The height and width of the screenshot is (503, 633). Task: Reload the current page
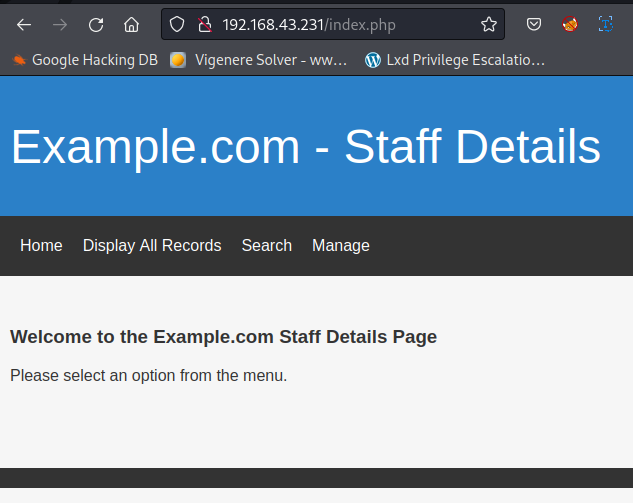(96, 25)
